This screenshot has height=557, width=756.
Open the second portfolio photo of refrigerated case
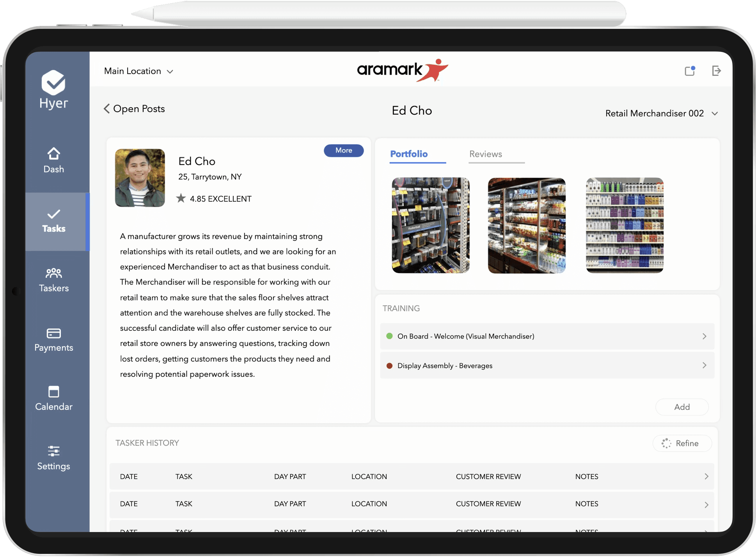527,225
